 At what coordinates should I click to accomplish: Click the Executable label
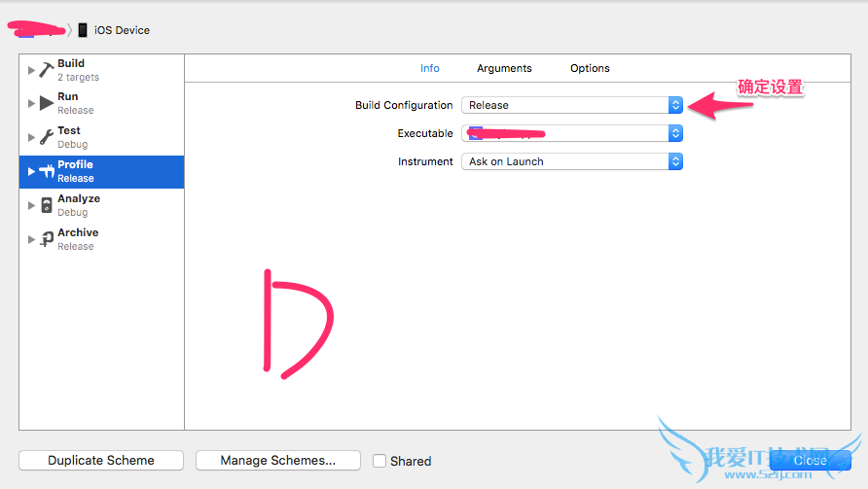(x=425, y=133)
